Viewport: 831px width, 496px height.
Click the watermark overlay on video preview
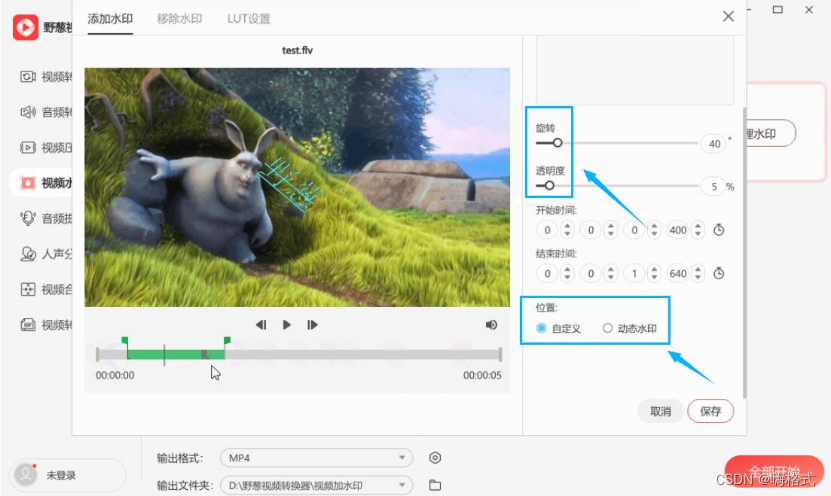[290, 183]
